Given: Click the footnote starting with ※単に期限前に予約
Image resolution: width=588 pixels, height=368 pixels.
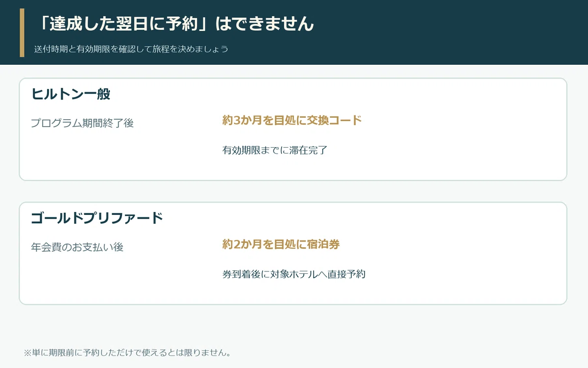Looking at the screenshot, I should pos(127,352).
